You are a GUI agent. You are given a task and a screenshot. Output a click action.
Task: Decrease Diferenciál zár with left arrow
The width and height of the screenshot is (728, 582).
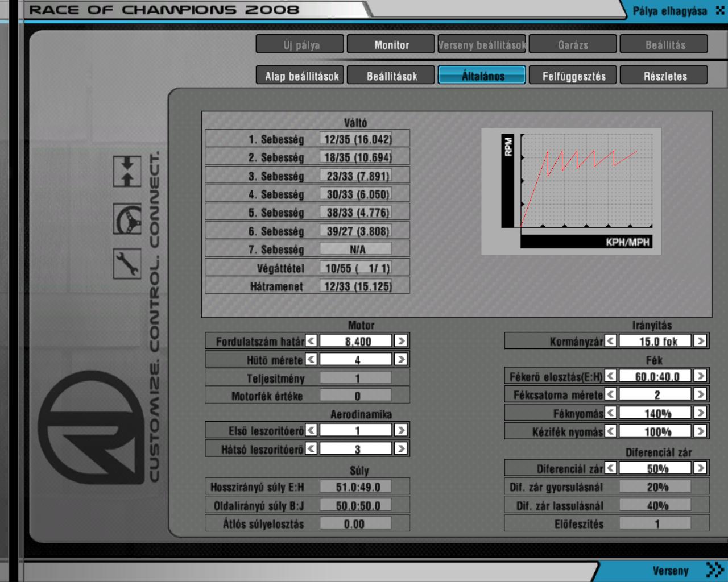coord(611,468)
